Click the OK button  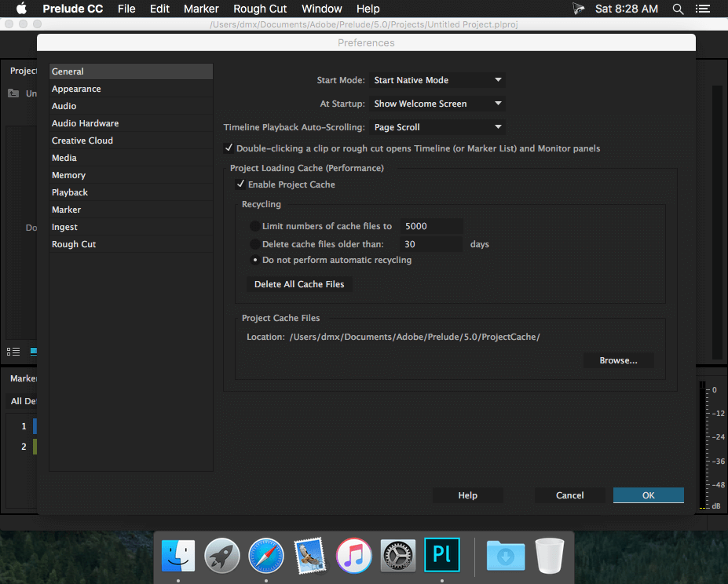[648, 495]
